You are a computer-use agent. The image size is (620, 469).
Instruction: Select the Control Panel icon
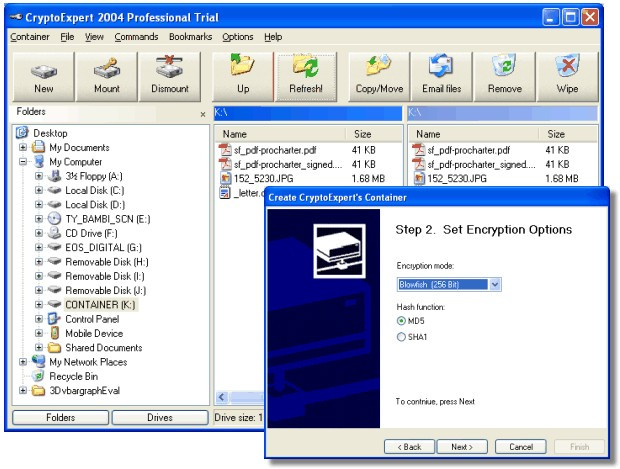[54, 319]
